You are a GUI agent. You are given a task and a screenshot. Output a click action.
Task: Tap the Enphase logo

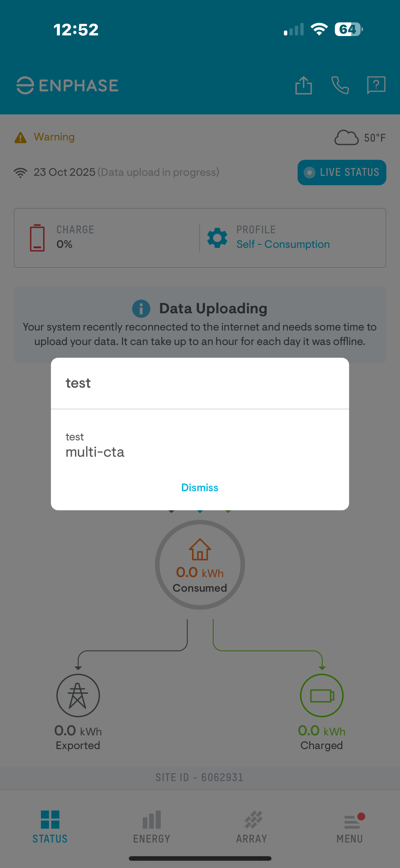click(x=68, y=85)
